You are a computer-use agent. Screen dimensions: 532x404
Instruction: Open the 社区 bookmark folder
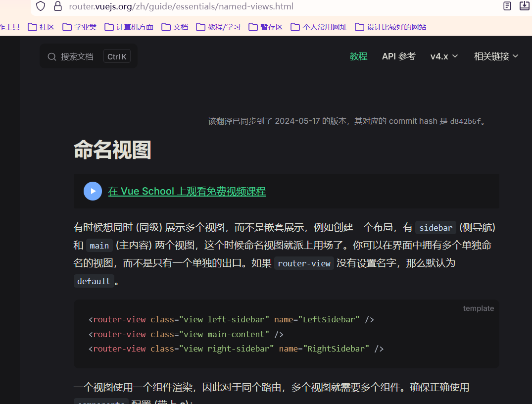coord(41,27)
